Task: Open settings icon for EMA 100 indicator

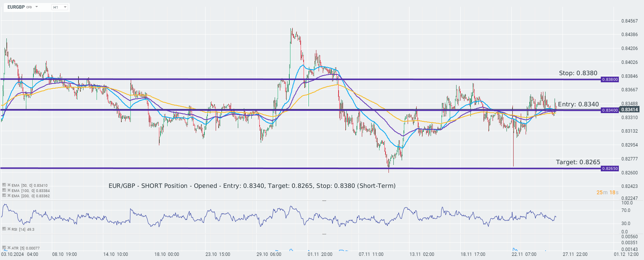Action: pos(4,190)
